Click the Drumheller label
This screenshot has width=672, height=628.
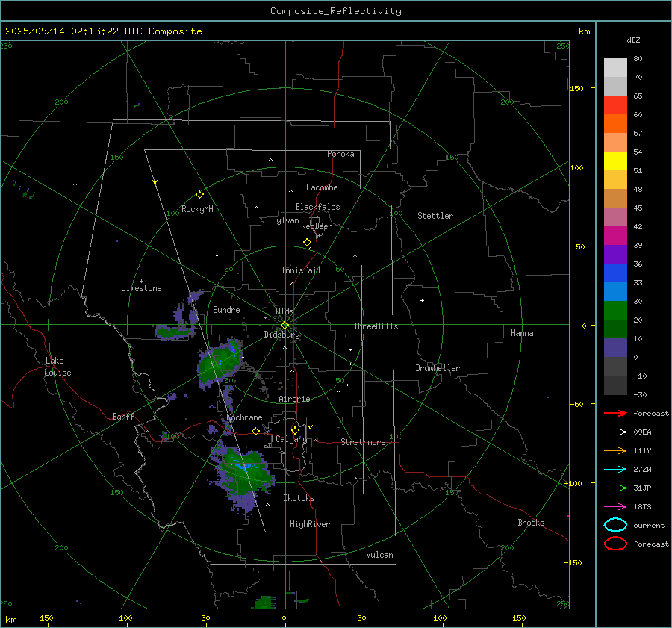click(438, 368)
